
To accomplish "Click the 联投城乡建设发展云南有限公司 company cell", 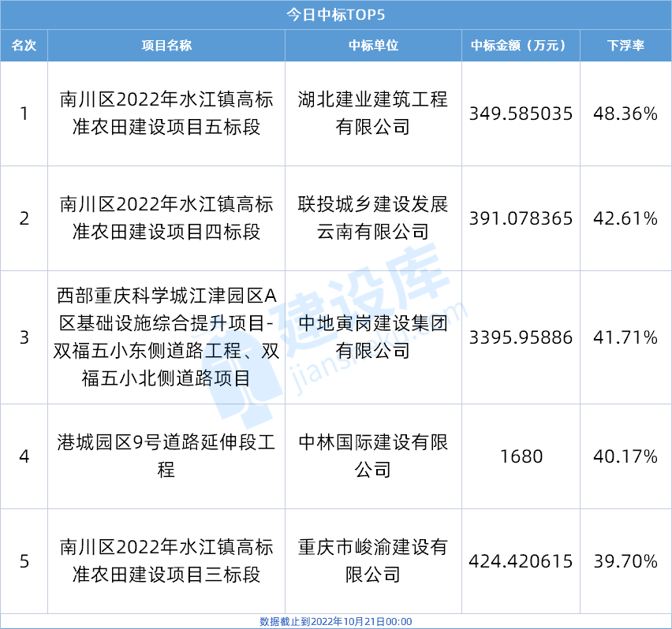I will [373, 218].
